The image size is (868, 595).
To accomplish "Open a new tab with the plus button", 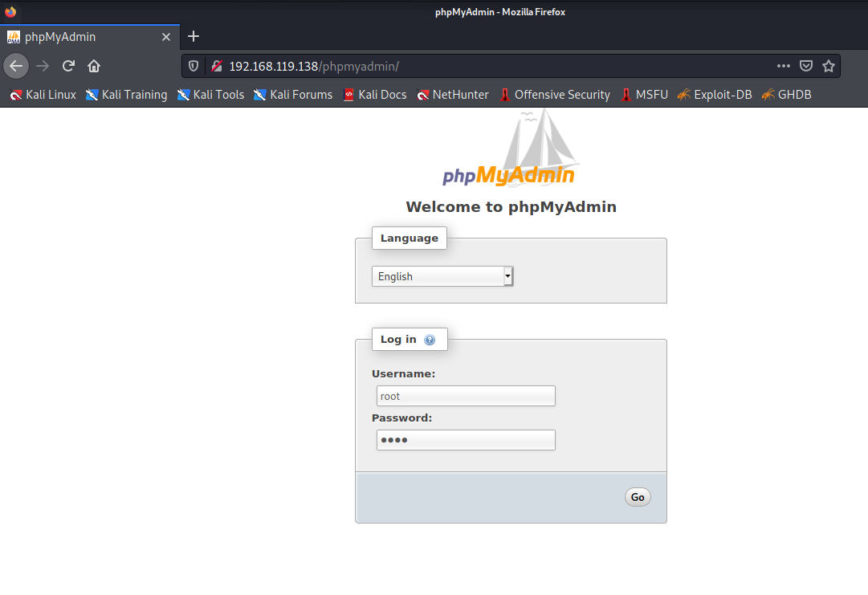I will pos(194,36).
